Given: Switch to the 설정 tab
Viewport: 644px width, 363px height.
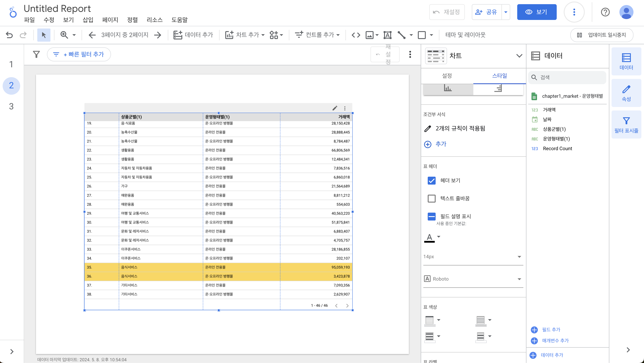Looking at the screenshot, I should click(x=447, y=76).
